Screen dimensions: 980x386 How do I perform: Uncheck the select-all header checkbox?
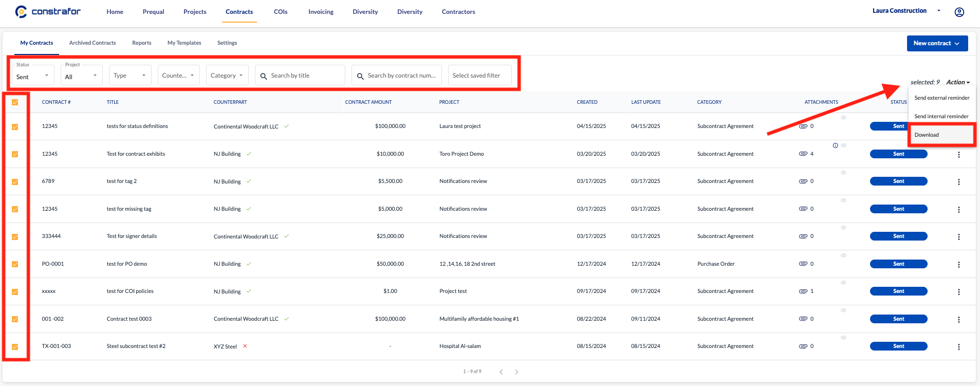pos(15,102)
